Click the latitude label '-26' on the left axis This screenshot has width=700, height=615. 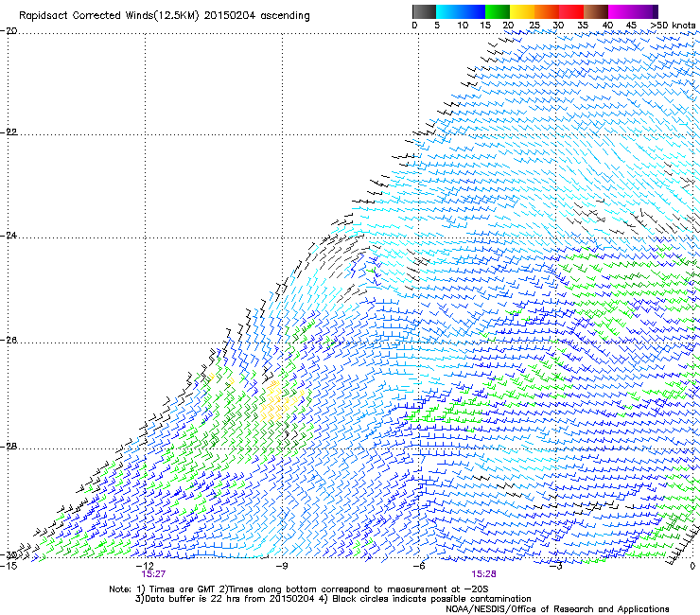click(9, 341)
